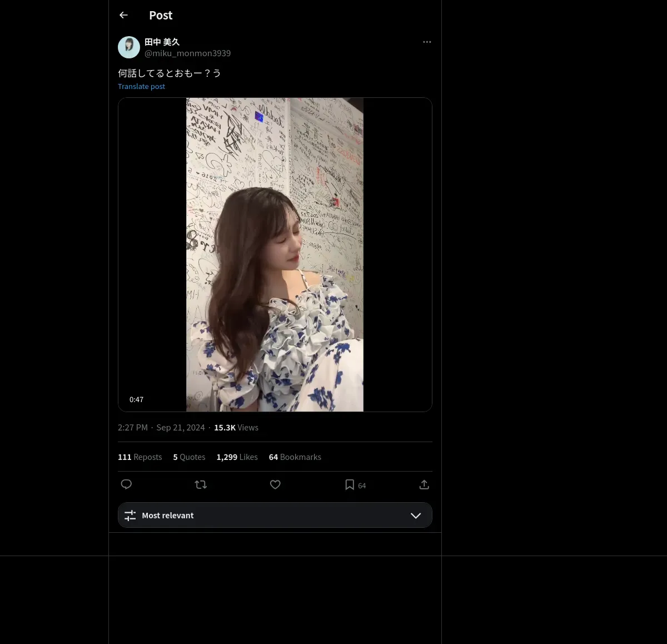Repost using the arrows icon
667x644 pixels.
(x=201, y=485)
